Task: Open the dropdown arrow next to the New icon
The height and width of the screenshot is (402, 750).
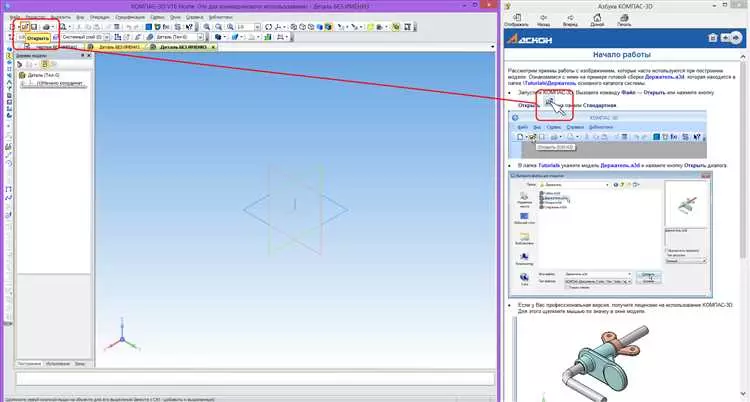Action: click(18, 27)
